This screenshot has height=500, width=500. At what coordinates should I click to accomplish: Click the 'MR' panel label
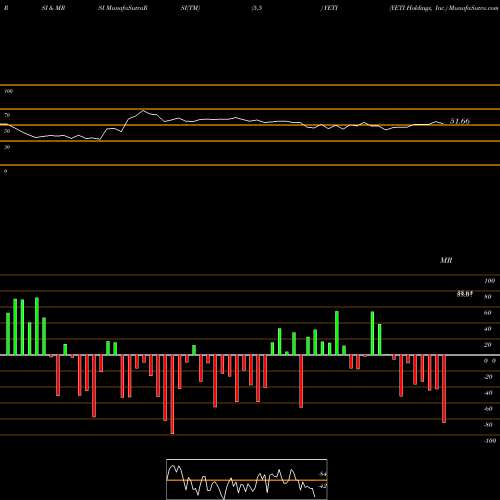pyautogui.click(x=446, y=260)
